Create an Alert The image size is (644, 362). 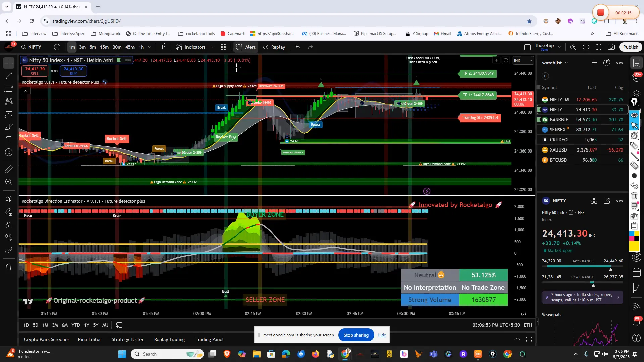[x=246, y=47]
